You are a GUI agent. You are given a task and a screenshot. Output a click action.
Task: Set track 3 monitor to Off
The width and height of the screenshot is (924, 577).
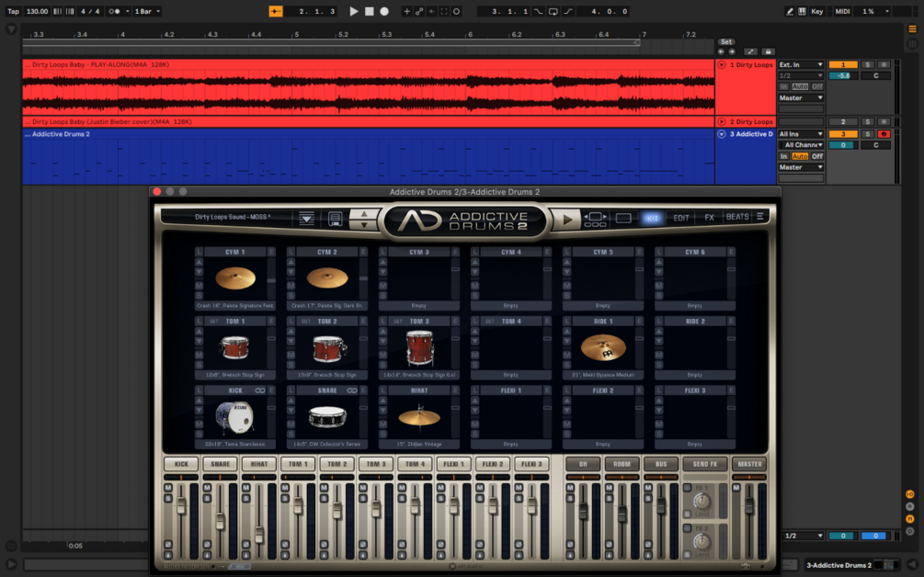816,156
